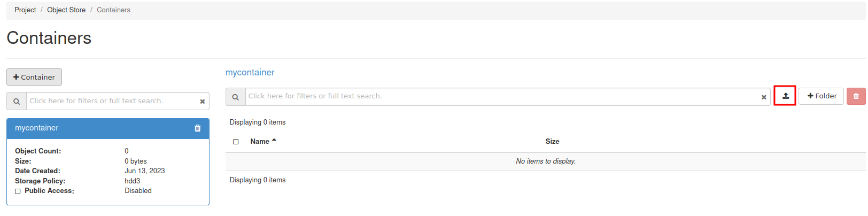Toggle the Public Access checkbox
Screen dimensions: 868x216
pyautogui.click(x=18, y=191)
